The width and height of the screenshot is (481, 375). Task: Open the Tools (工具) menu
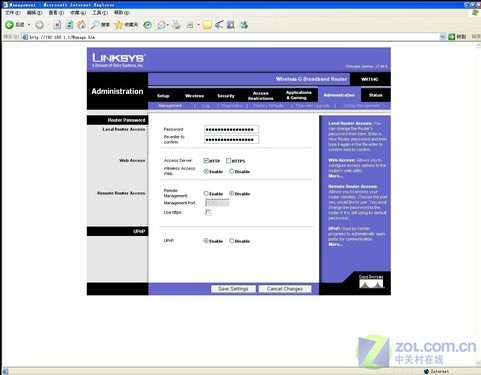click(x=100, y=13)
